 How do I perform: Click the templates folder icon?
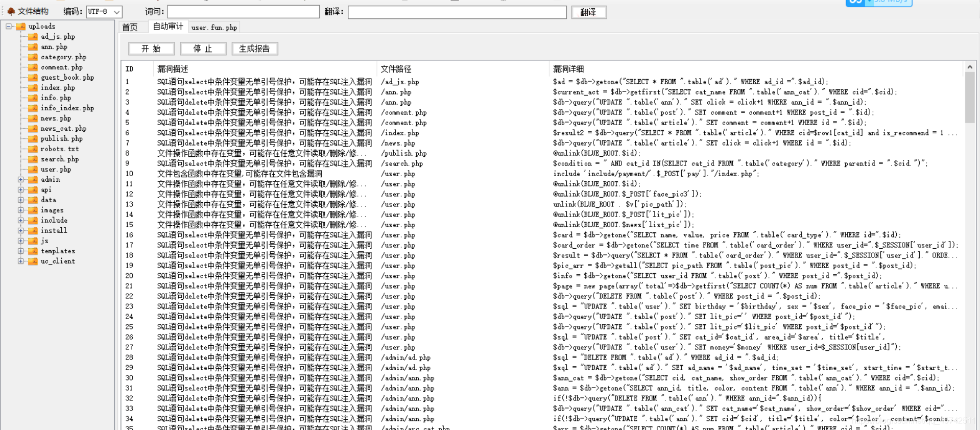click(33, 251)
